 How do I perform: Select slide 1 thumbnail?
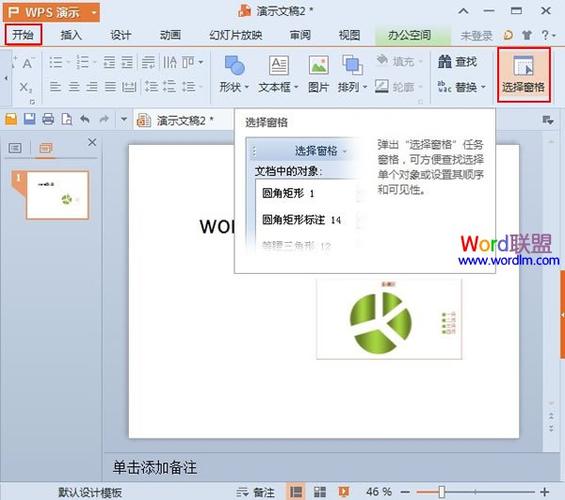57,195
